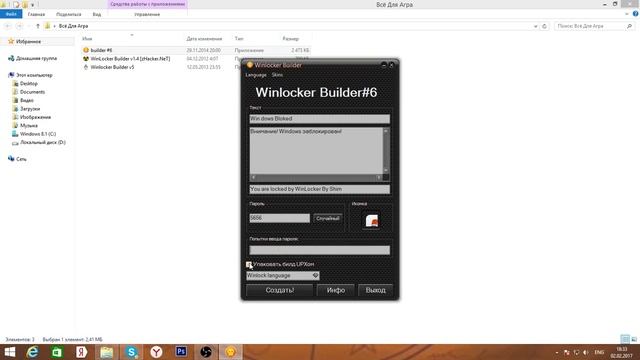Image resolution: width=640 pixels, height=360 pixels.
Task: Click the Explorer search box
Action: (594, 26)
